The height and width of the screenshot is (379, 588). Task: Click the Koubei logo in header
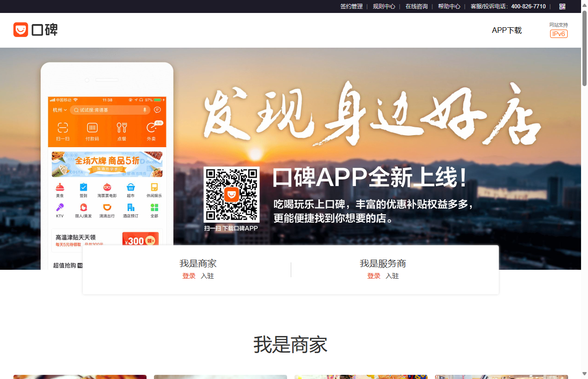click(36, 30)
